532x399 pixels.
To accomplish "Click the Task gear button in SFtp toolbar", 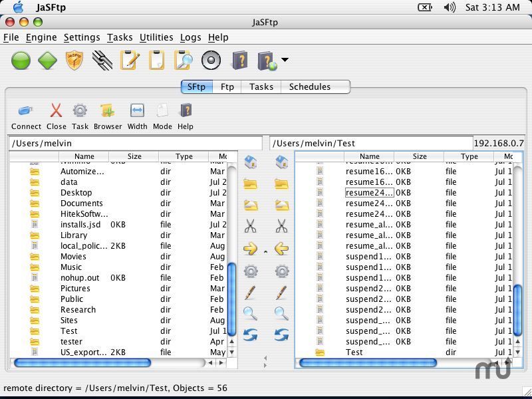I will click(80, 111).
